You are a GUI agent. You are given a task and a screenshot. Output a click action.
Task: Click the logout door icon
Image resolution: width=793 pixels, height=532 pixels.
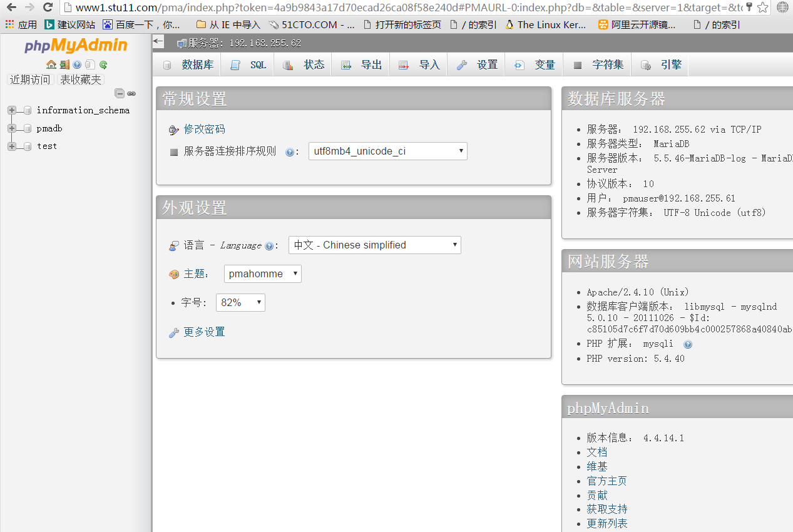point(64,64)
